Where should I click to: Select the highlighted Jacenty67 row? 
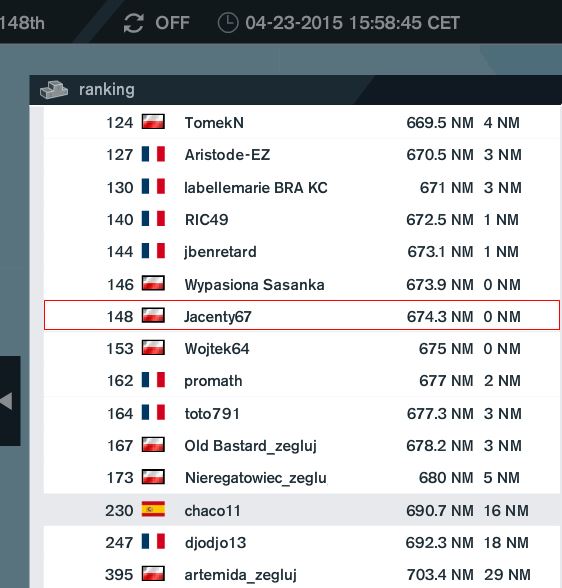pos(302,315)
